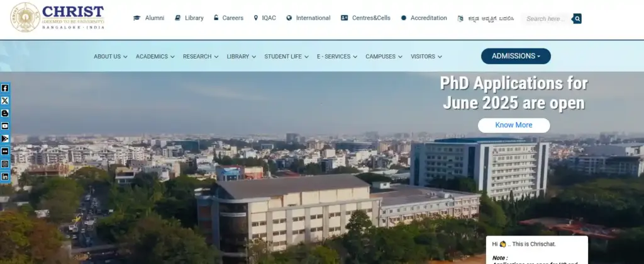The height and width of the screenshot is (264, 644).
Task: Open the Instagram icon in sidebar
Action: click(5, 164)
